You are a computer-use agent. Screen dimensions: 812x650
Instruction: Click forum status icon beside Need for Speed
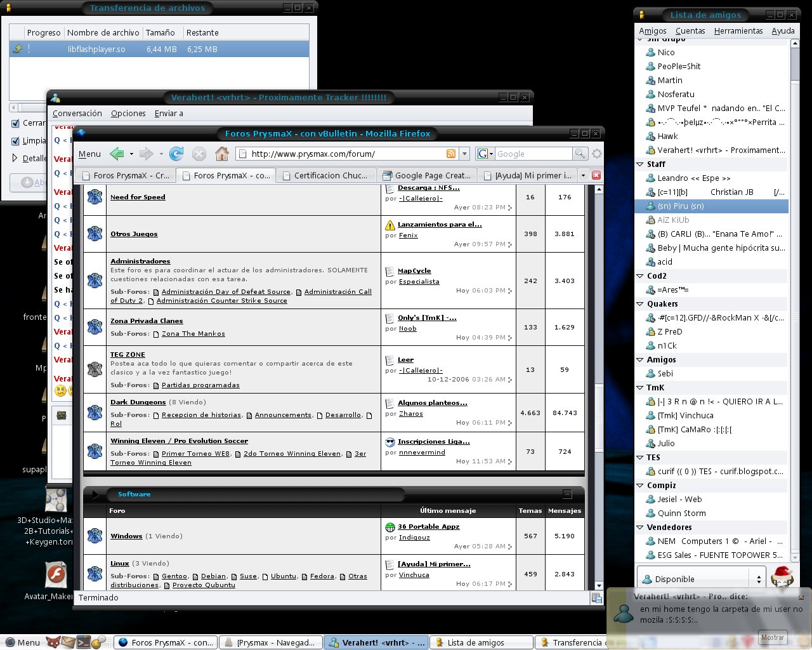click(x=95, y=197)
